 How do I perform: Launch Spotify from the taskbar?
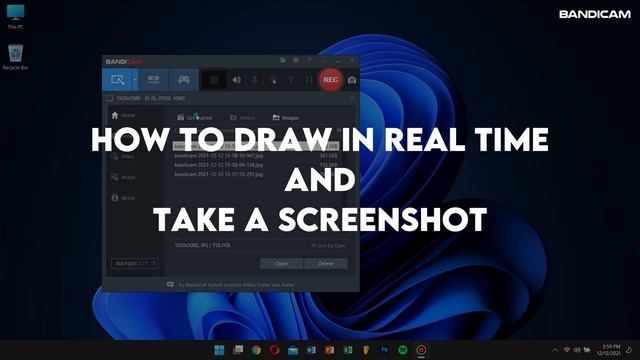tap(403, 350)
